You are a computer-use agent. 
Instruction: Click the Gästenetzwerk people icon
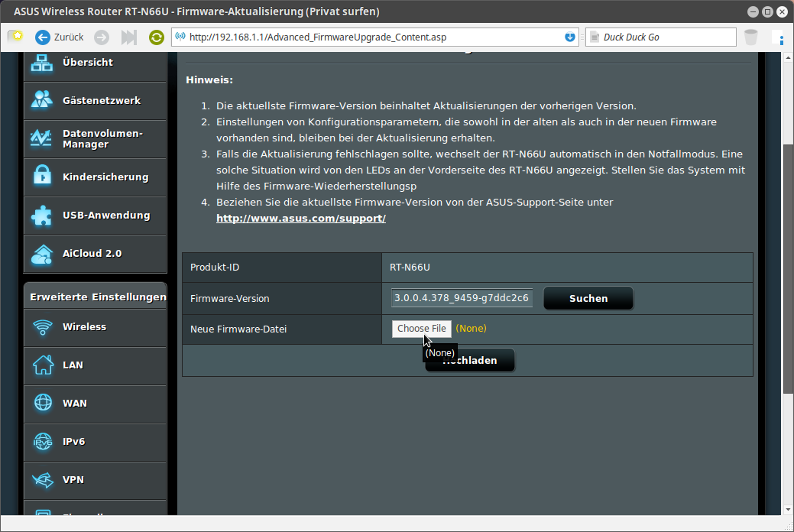coord(41,100)
